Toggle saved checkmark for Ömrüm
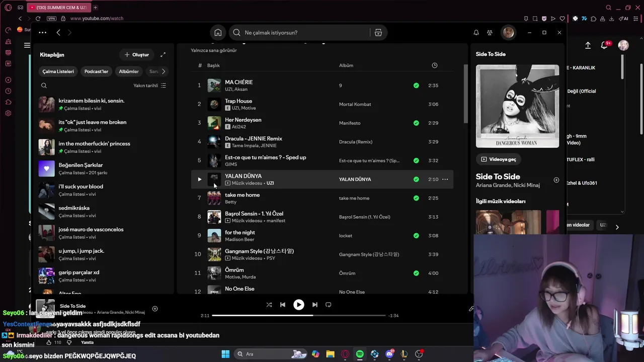This screenshot has width=644, height=362. pos(416,274)
